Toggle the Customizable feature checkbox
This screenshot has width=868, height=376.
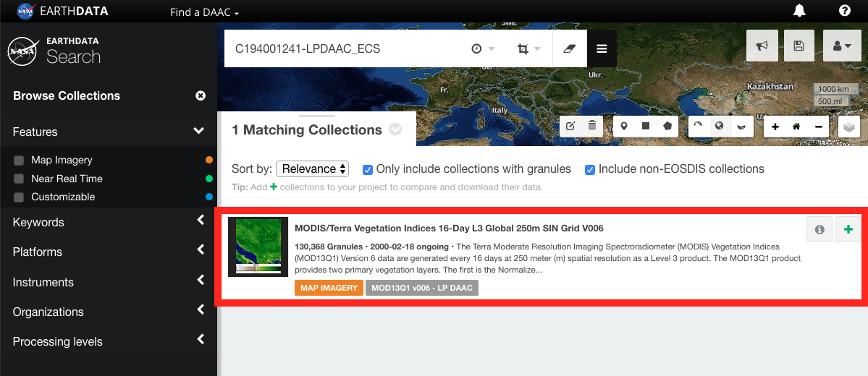(19, 197)
